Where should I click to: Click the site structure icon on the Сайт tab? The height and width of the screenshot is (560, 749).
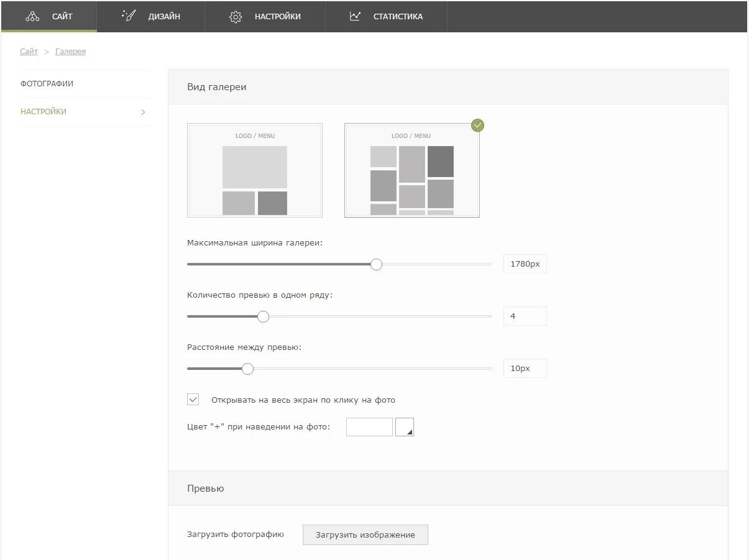[32, 17]
